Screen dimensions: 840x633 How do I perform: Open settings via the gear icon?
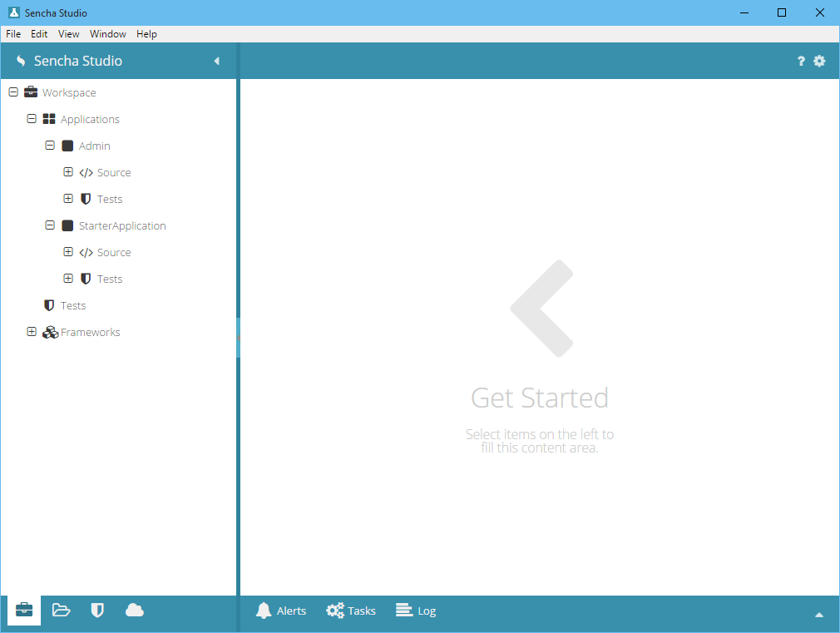[819, 61]
